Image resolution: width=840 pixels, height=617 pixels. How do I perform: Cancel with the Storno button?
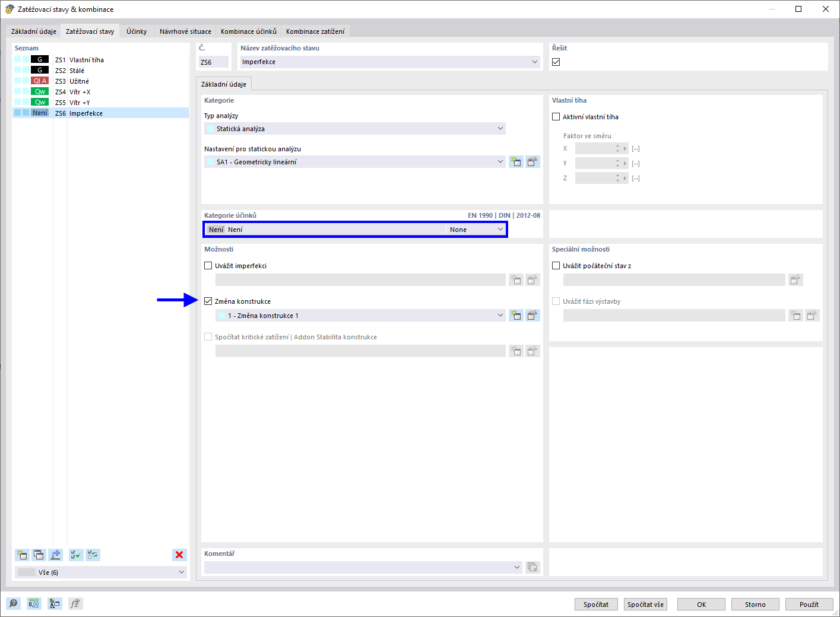click(x=755, y=604)
